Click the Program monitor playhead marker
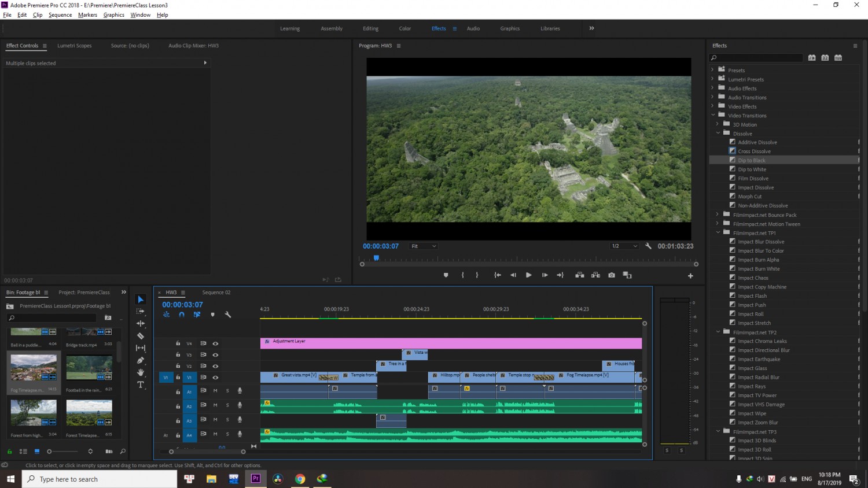Image resolution: width=868 pixels, height=488 pixels. click(x=376, y=258)
